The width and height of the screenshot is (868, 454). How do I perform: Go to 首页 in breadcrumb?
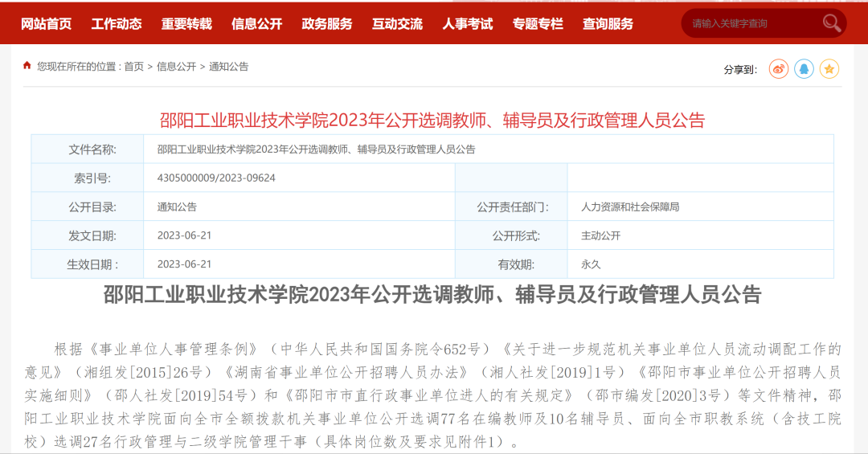point(133,67)
